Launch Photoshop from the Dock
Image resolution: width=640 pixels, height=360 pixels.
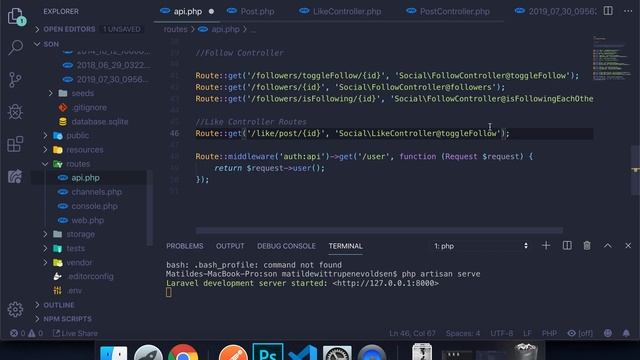coord(268,352)
